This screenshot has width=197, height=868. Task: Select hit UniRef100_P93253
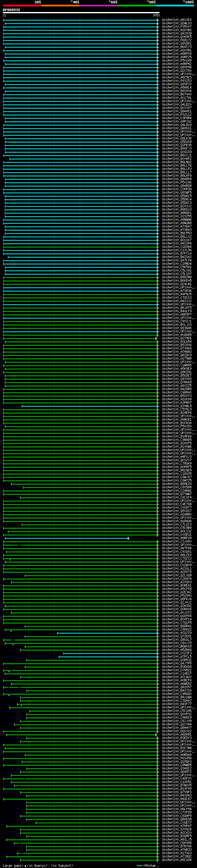pyautogui.click(x=176, y=81)
